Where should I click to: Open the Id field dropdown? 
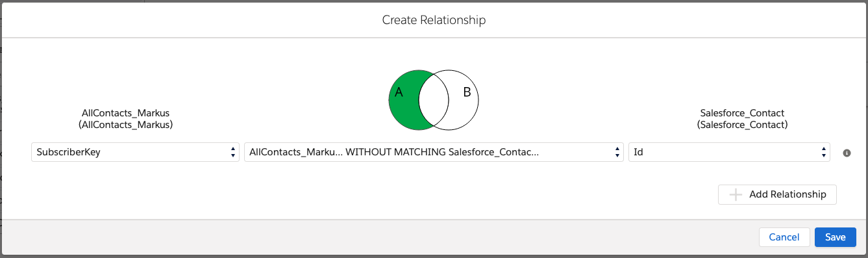[x=729, y=152]
